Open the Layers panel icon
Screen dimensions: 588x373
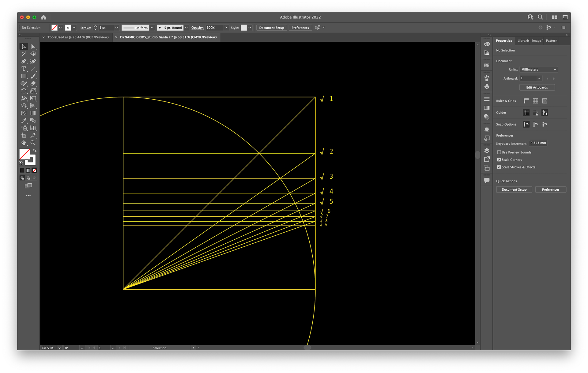click(x=487, y=151)
